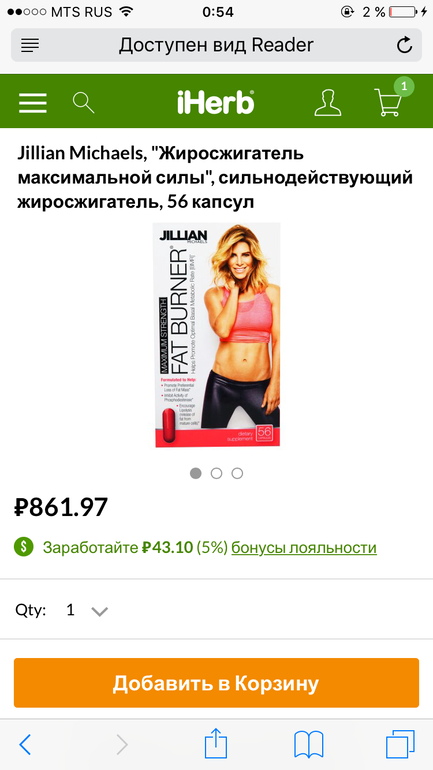Open Safari bookmarks book icon
The image size is (433, 770).
coord(308,744)
